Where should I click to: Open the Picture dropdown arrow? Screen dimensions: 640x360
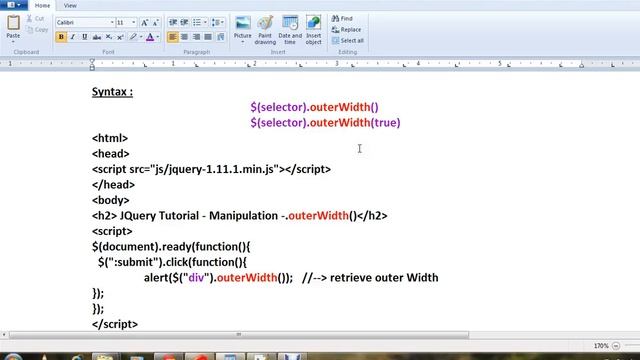[242, 42]
